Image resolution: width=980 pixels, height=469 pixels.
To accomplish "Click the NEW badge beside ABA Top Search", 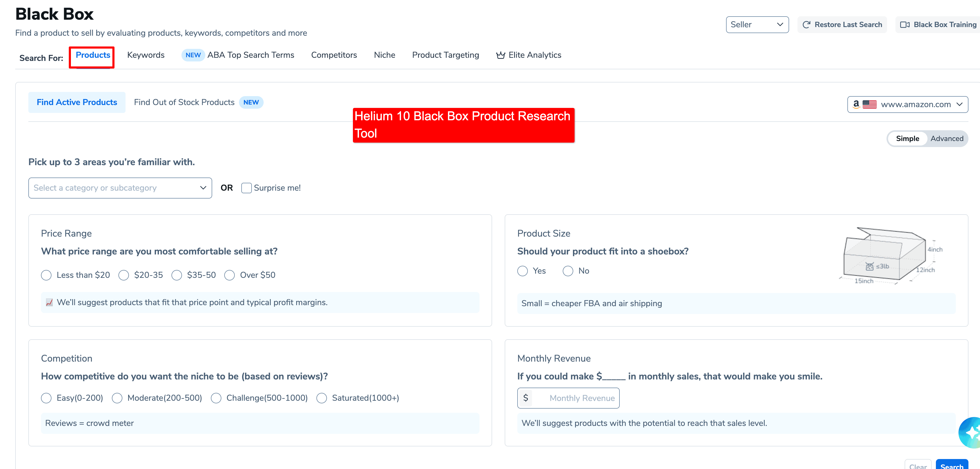I will point(193,55).
